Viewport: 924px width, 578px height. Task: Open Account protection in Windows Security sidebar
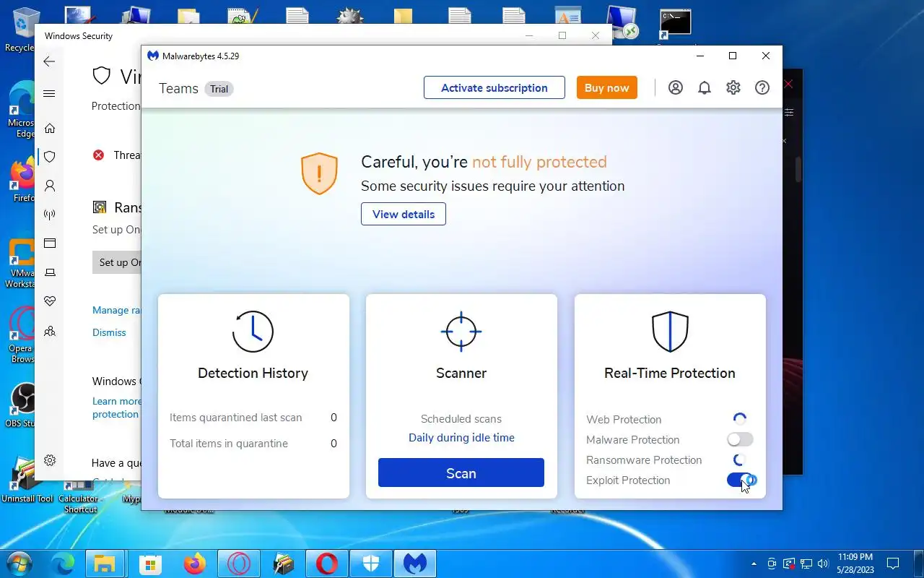(50, 186)
